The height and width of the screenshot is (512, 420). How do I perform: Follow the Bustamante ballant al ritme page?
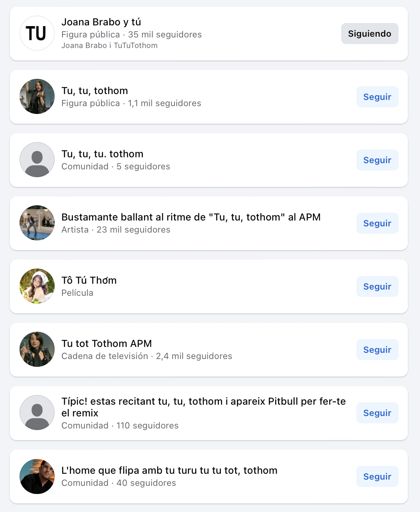click(x=377, y=223)
